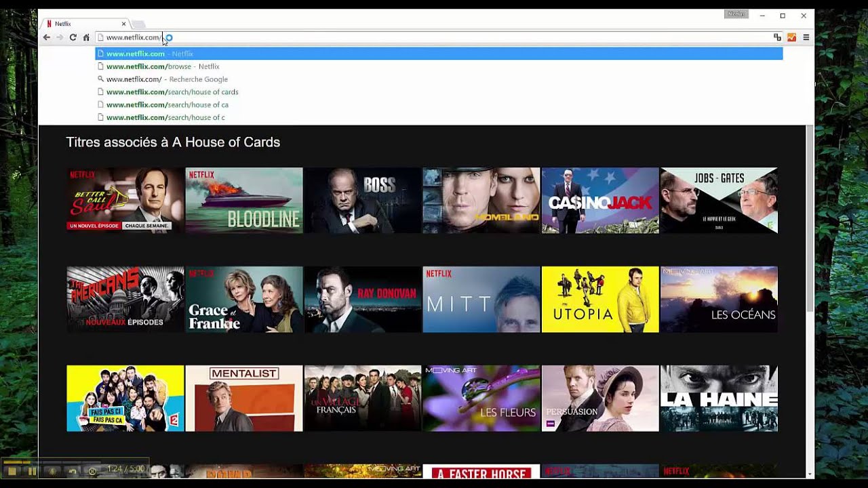
Task: Open the Les Océans title card
Action: point(719,300)
